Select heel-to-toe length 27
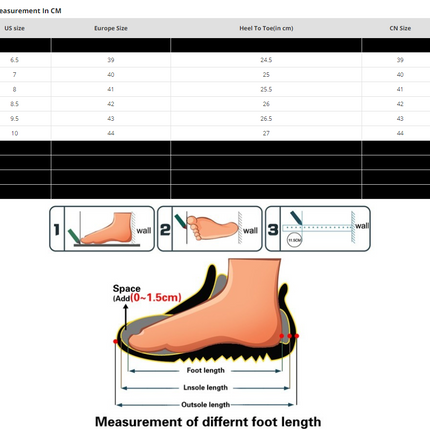This screenshot has width=430, height=430. click(x=266, y=133)
